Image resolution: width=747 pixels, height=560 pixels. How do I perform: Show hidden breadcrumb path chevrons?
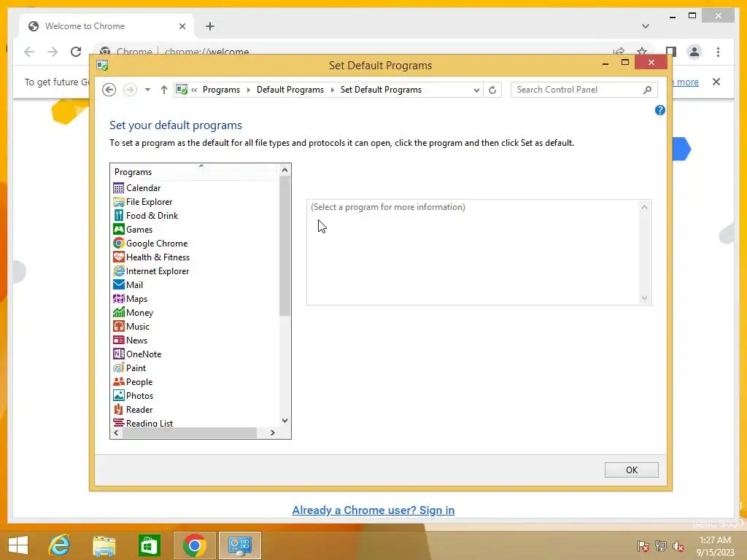[194, 90]
